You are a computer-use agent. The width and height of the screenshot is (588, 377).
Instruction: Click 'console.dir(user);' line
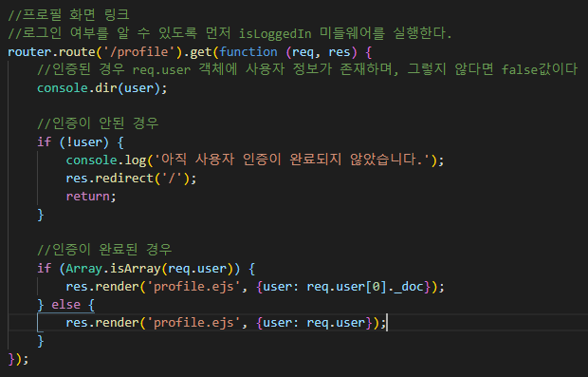[102, 88]
